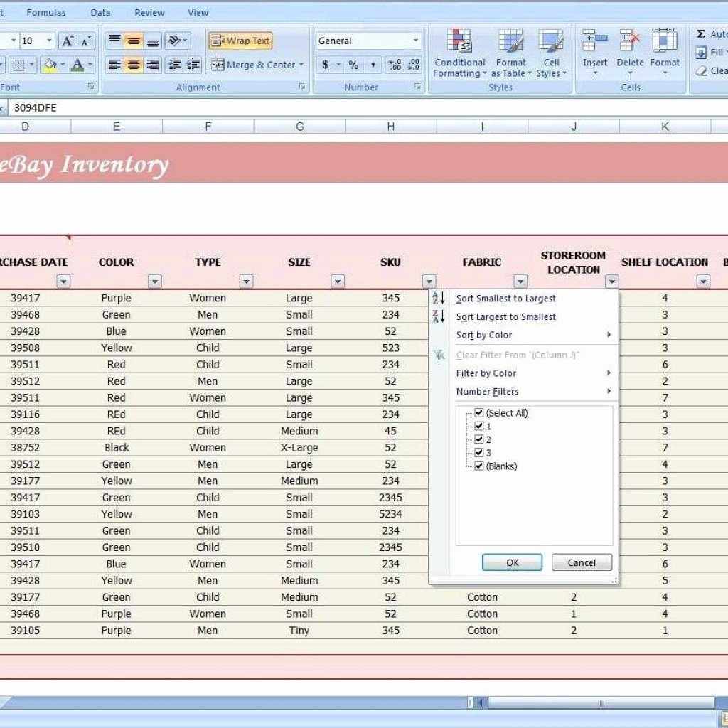Align text right in ribbon
Viewport: 728px width, 728px height.
tap(153, 65)
